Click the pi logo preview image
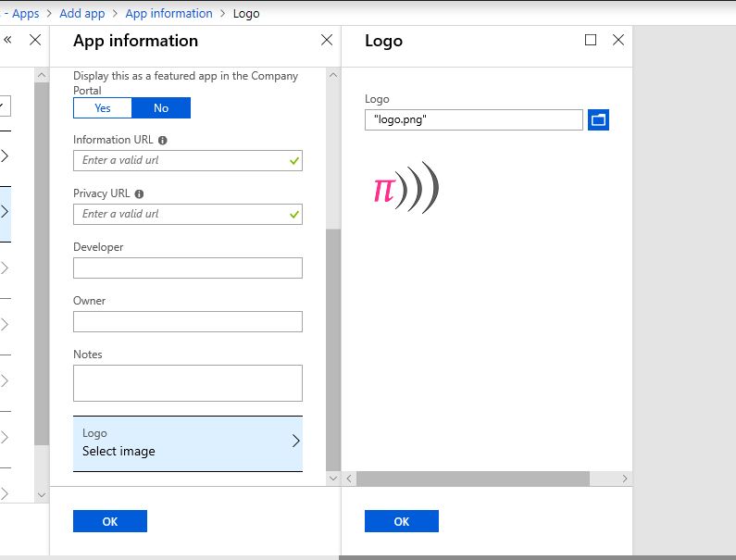The height and width of the screenshot is (560, 736). coord(405,189)
